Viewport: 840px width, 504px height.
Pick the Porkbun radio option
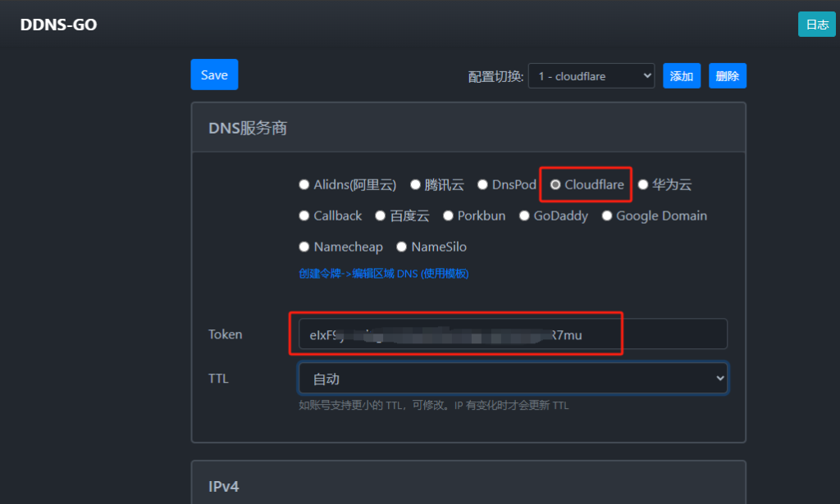coord(449,216)
